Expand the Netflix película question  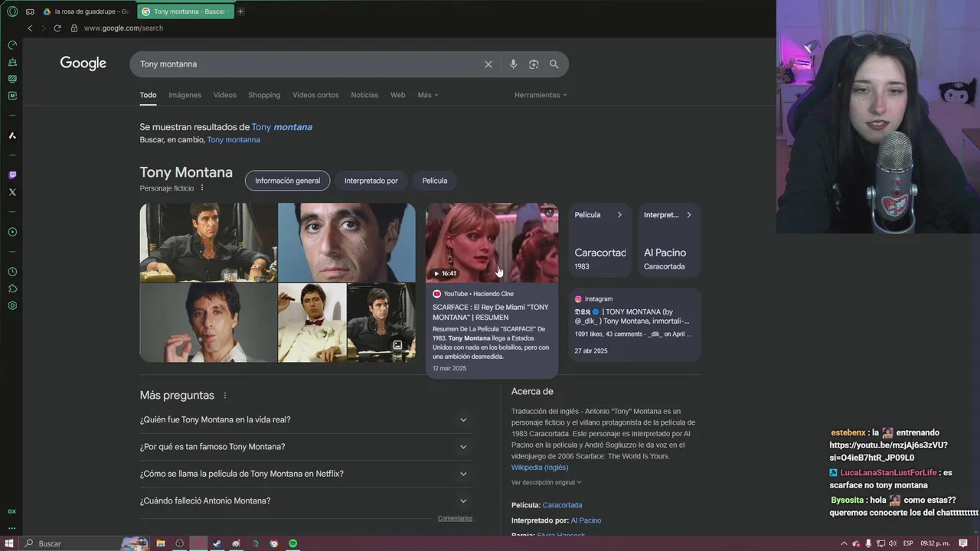[305, 474]
